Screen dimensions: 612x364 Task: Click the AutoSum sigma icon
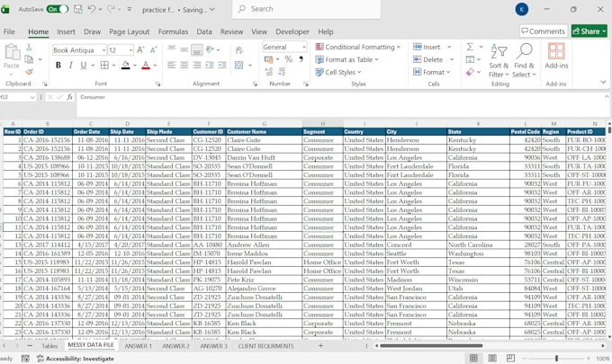[470, 47]
